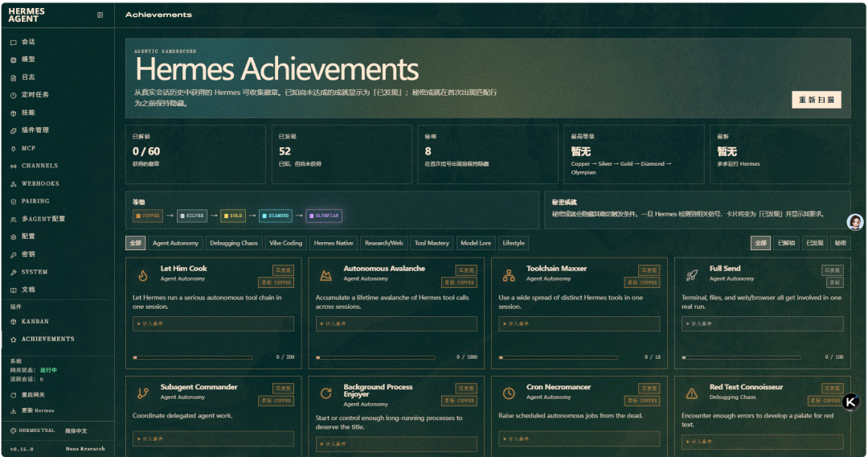The width and height of the screenshot is (868, 457).
Task: Select the Debugging Chaos category tab
Action: pyautogui.click(x=234, y=243)
